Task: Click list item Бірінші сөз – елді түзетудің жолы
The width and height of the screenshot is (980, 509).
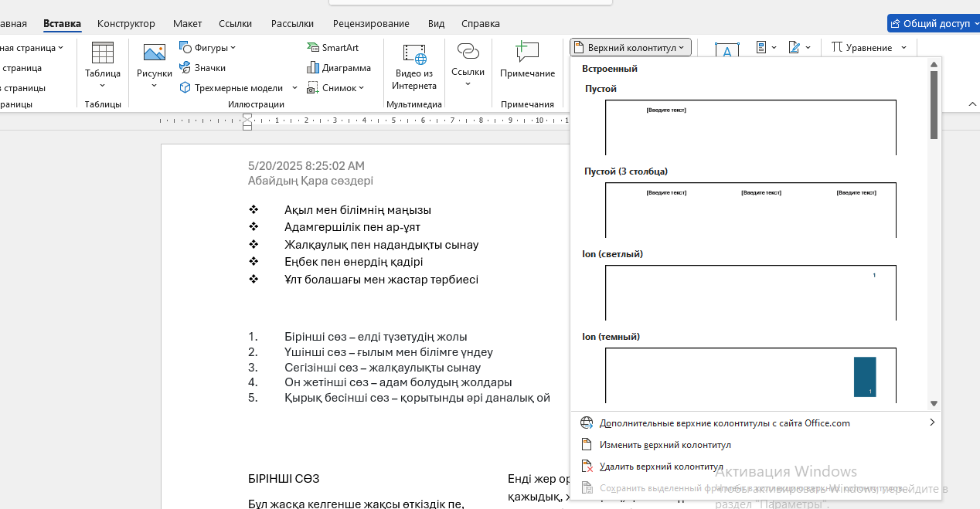Action: (x=376, y=337)
